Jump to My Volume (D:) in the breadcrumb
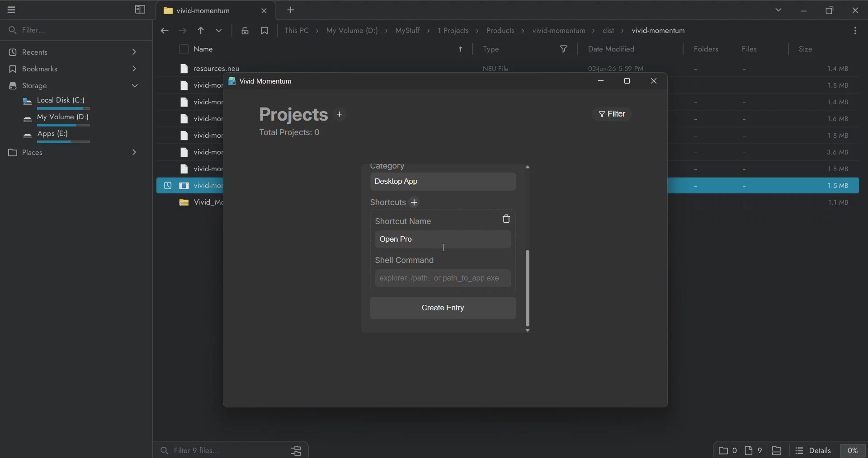Image resolution: width=868 pixels, height=458 pixels. [x=352, y=31]
